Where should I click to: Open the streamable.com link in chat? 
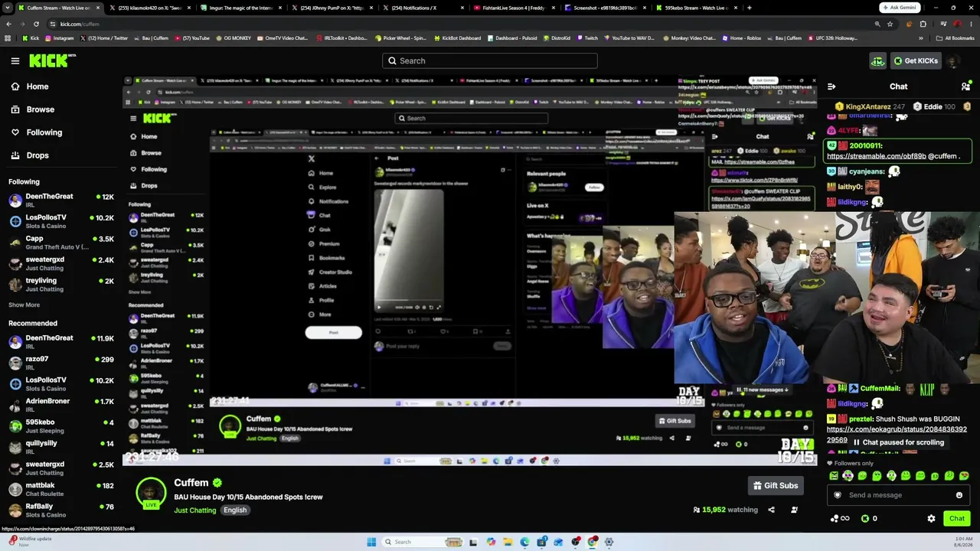(x=877, y=156)
